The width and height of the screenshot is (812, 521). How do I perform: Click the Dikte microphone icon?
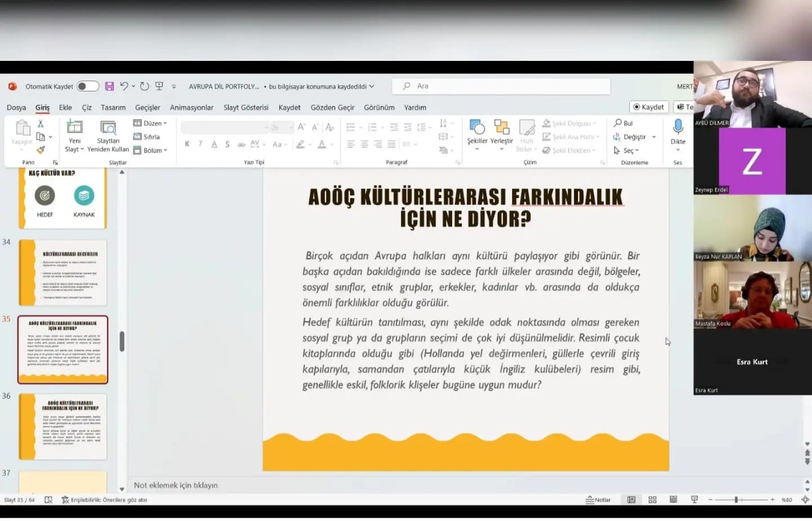tap(678, 134)
